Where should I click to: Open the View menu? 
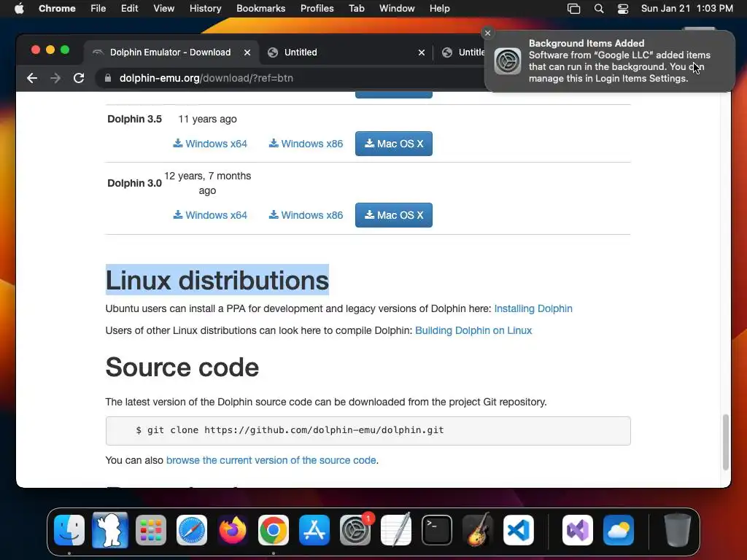(x=164, y=9)
